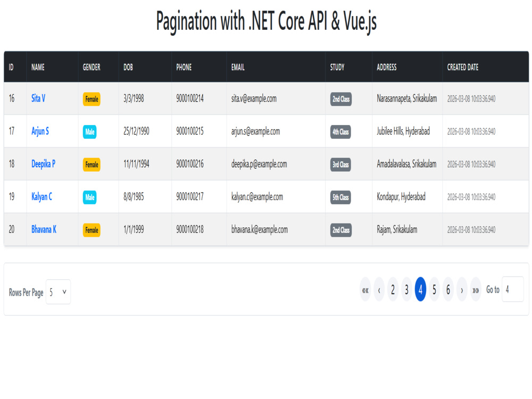Select email arjun.s@example.com
Image resolution: width=532 pixels, height=399 pixels.
[256, 131]
